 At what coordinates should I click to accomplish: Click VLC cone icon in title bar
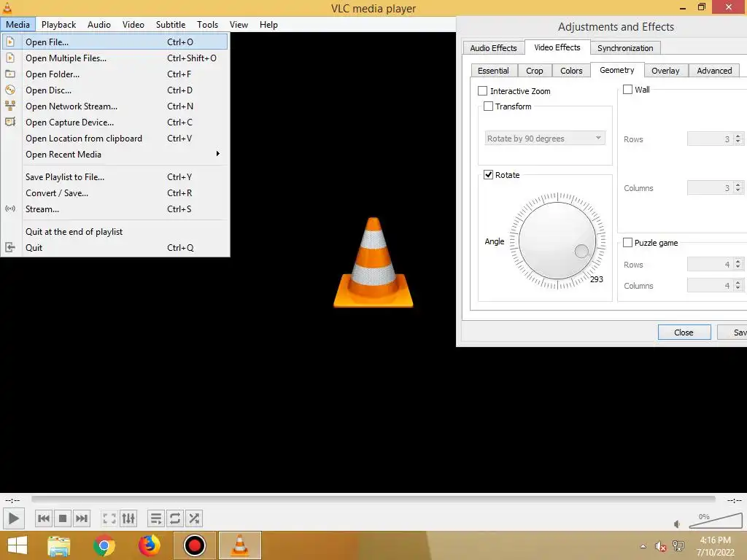point(7,7)
